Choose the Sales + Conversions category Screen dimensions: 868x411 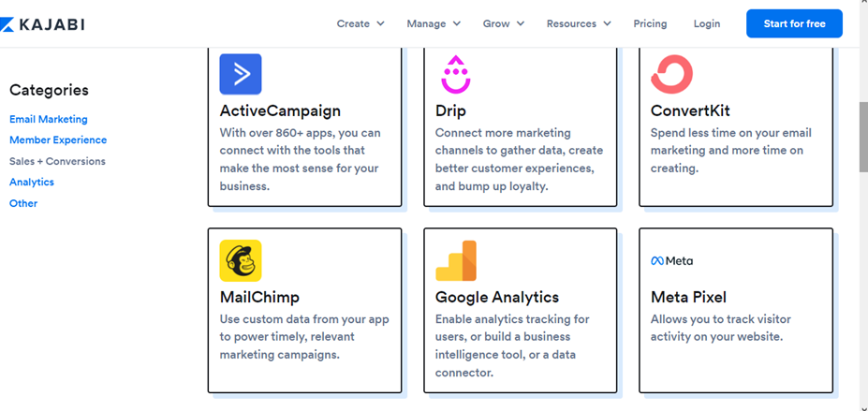[x=57, y=161]
